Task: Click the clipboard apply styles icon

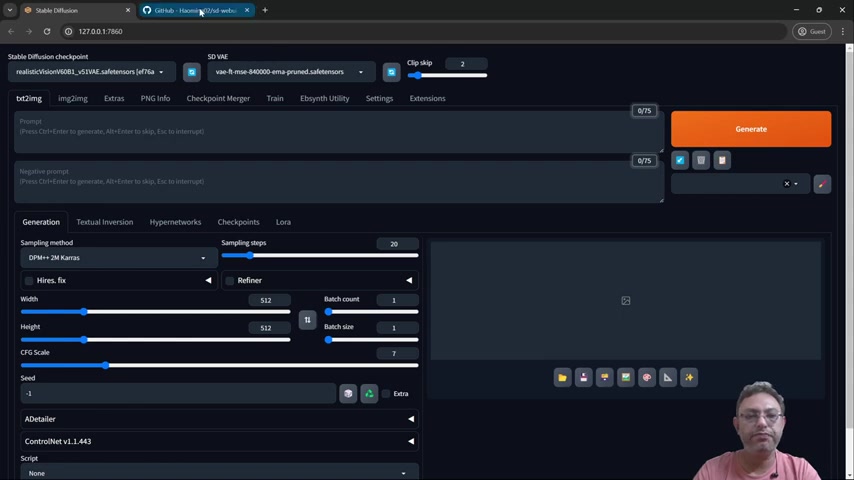Action: [722, 160]
